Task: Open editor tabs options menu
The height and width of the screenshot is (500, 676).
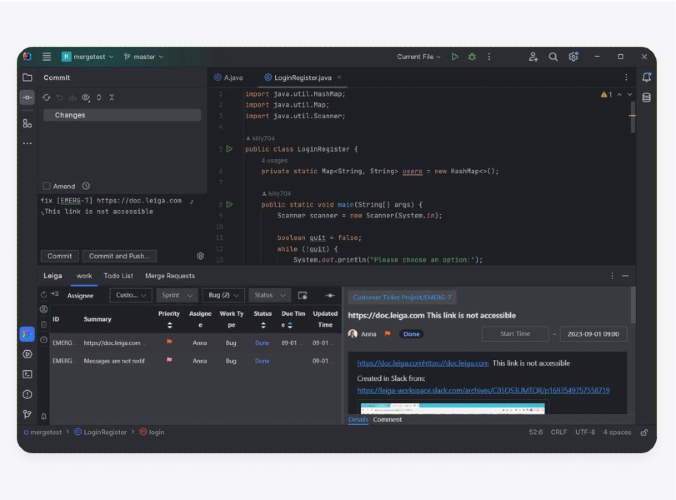Action: [x=626, y=78]
